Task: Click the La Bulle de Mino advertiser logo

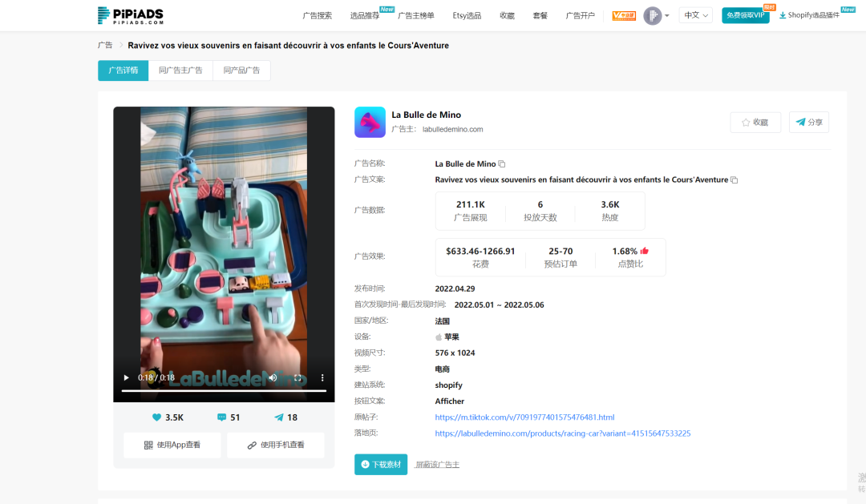Action: coord(370,122)
